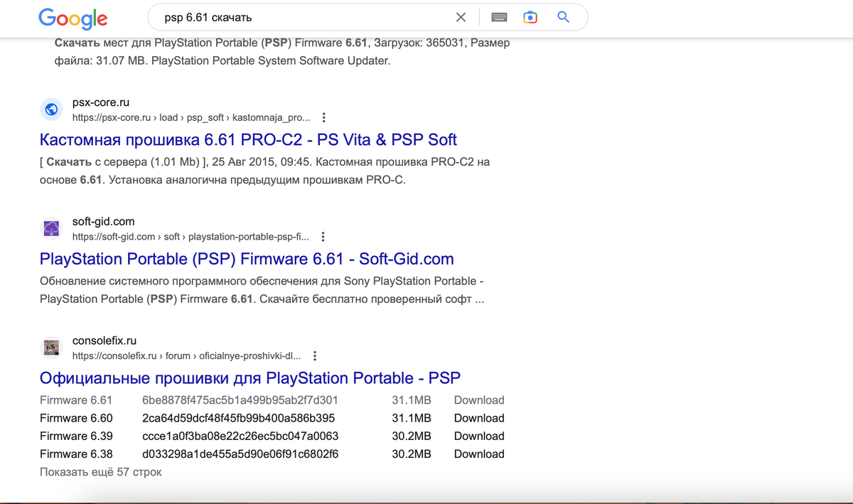Select Firmware 6.38 table cell
This screenshot has height=504, width=853.
pos(76,454)
